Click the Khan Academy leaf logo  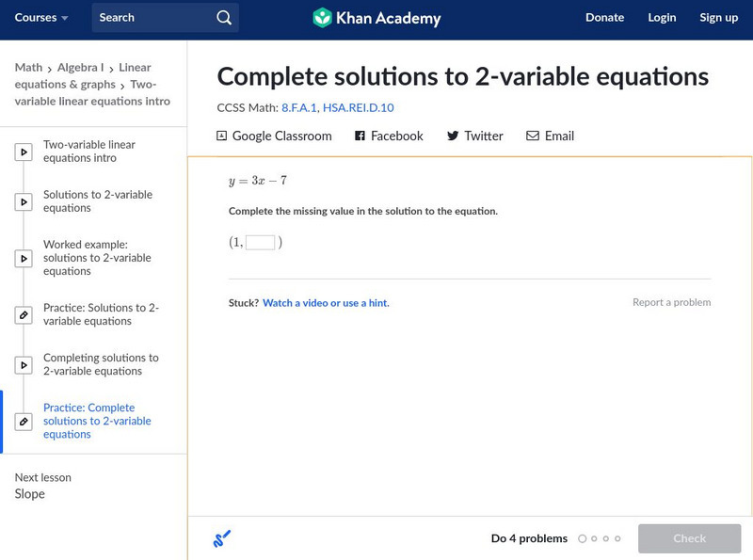point(325,18)
